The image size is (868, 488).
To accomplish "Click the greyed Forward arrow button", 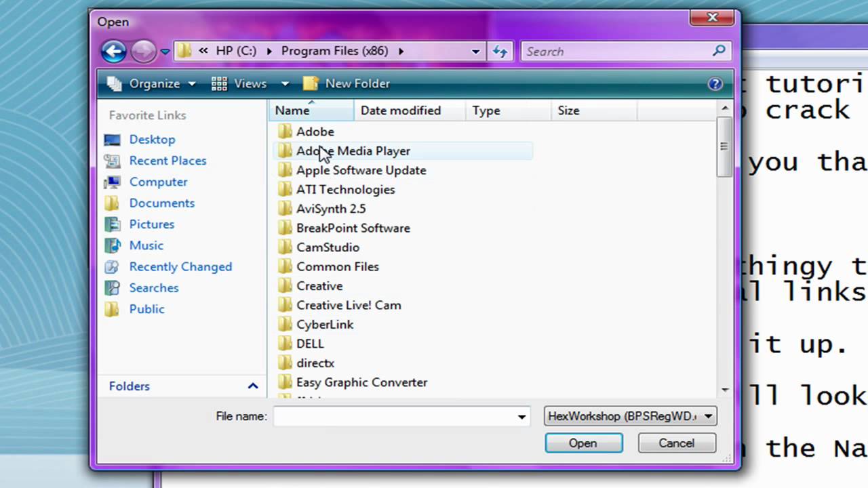I will (142, 51).
